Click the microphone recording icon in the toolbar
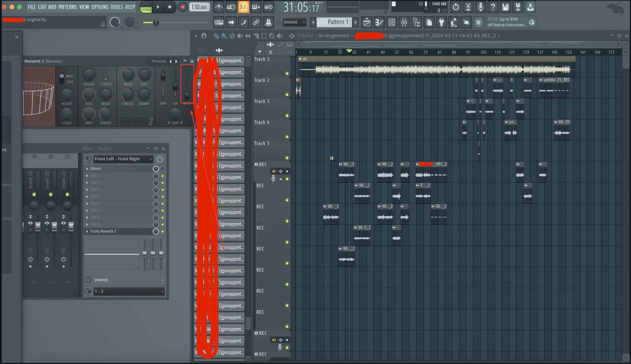 coord(480,7)
